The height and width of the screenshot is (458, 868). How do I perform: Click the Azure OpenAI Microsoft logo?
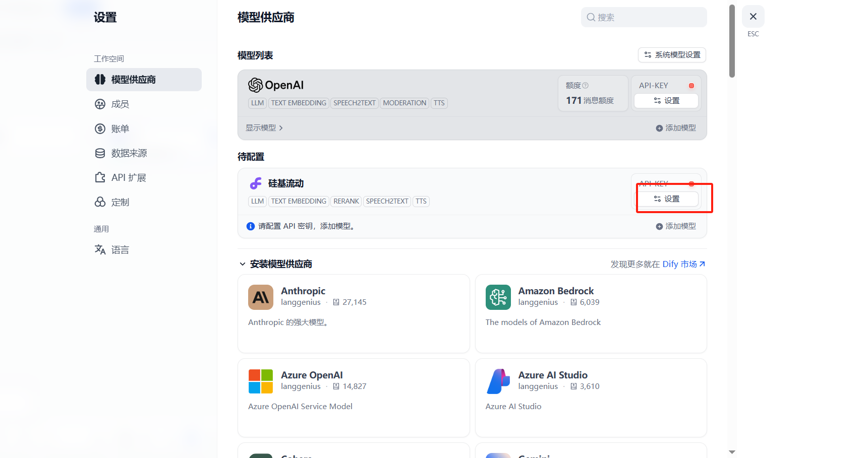[x=261, y=381]
